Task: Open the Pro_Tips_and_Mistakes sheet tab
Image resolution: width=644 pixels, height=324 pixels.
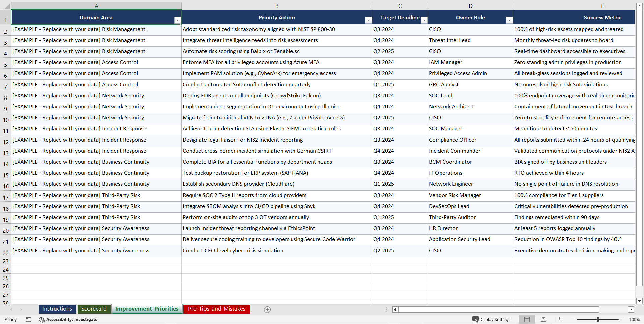Action: pos(216,309)
